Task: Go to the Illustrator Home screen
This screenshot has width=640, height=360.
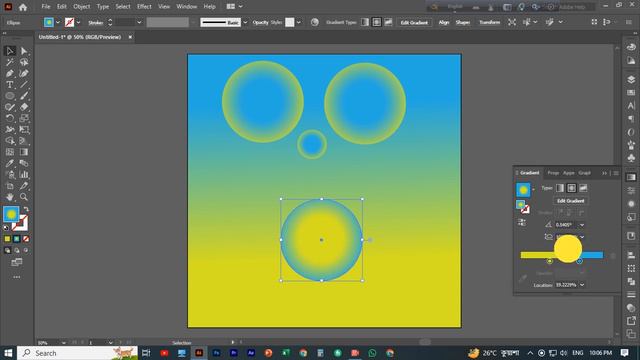Action: [23, 7]
